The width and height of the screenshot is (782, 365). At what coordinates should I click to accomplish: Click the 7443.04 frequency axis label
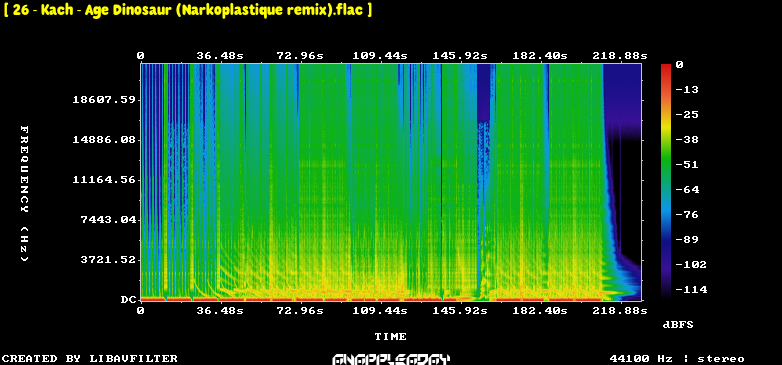108,219
